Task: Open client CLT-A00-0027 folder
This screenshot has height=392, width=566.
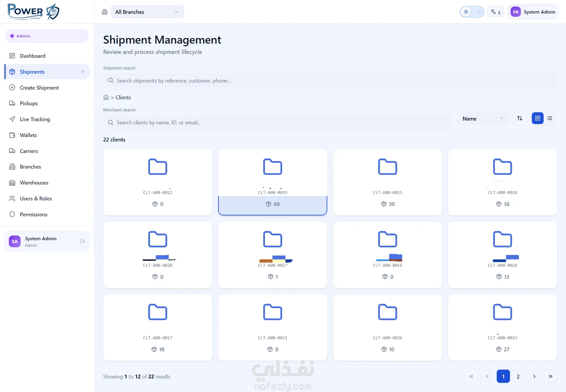Action: tap(273, 255)
